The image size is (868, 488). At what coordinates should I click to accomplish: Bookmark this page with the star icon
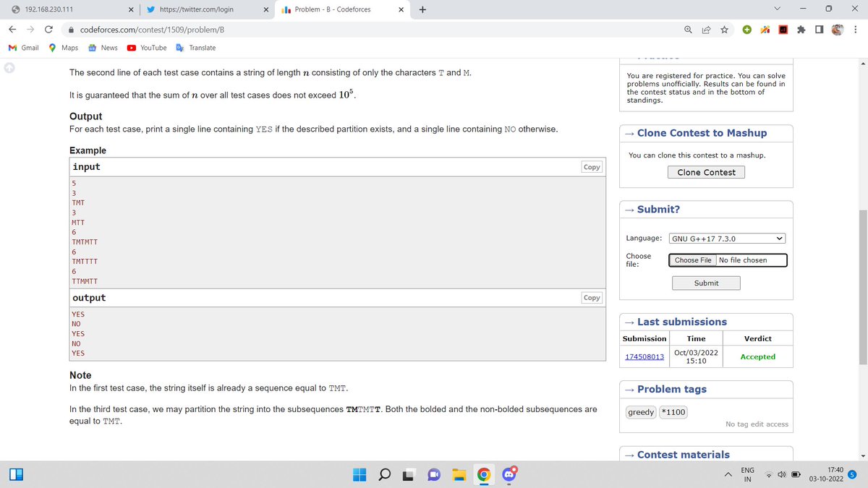pos(723,29)
